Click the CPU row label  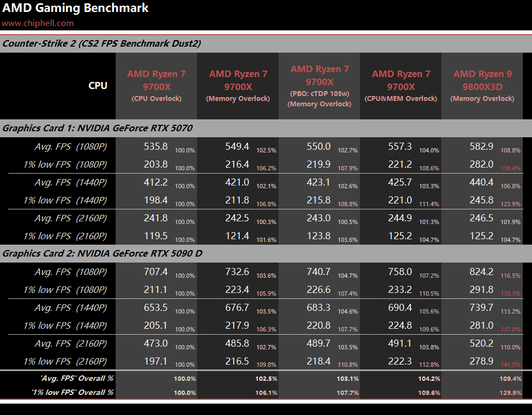tap(98, 86)
